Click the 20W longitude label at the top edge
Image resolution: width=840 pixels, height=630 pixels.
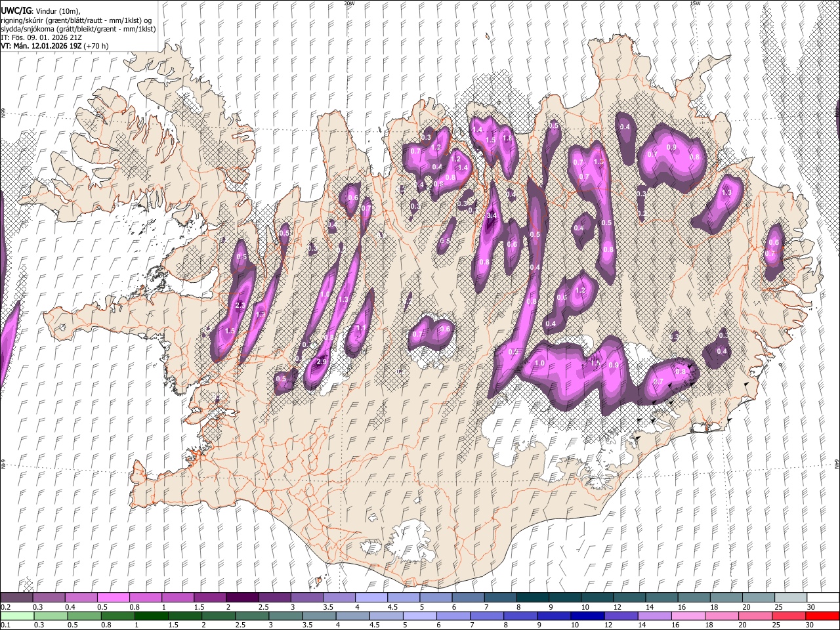(x=349, y=3)
